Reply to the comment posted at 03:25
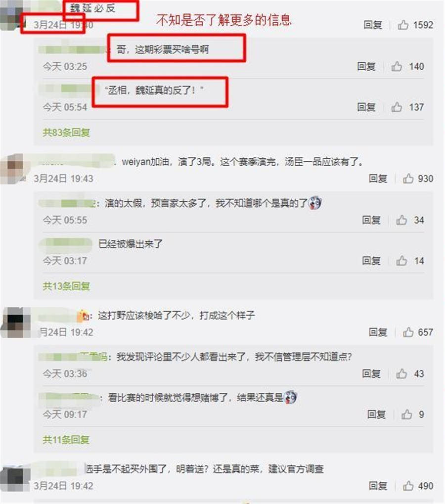This screenshot has height=504, width=445. pyautogui.click(x=366, y=66)
